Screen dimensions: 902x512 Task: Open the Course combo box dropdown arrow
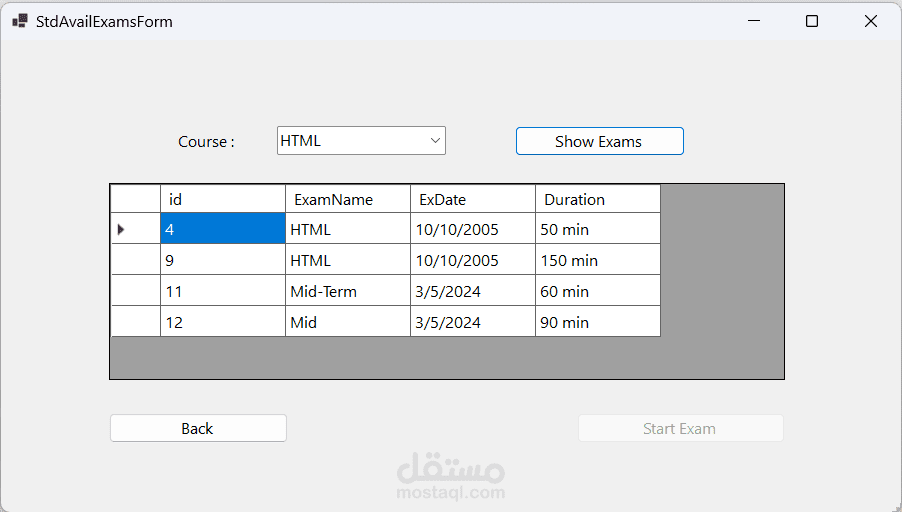(x=435, y=140)
